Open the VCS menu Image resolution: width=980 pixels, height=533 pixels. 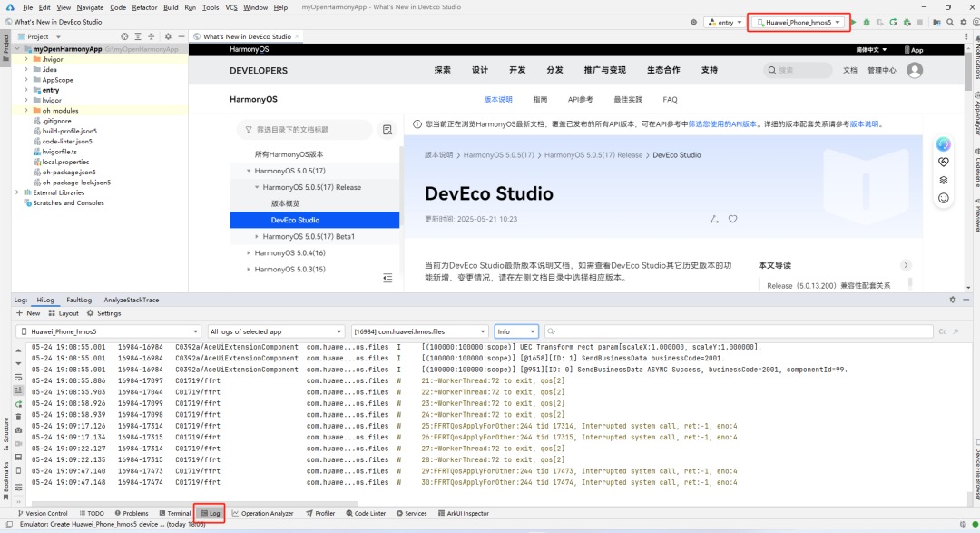231,7
